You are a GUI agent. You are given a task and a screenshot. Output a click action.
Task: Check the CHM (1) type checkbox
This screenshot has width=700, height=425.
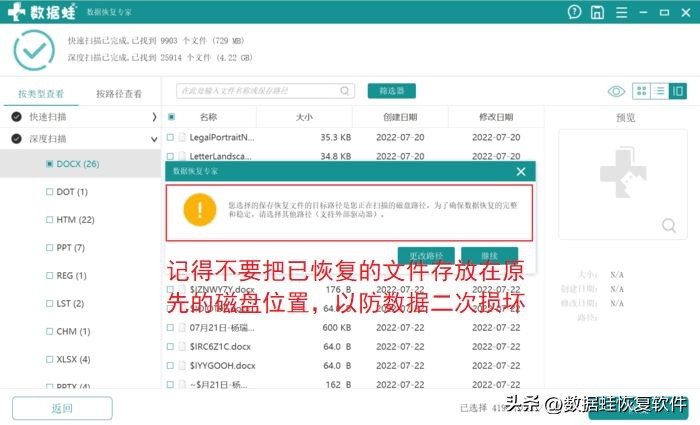coord(50,331)
